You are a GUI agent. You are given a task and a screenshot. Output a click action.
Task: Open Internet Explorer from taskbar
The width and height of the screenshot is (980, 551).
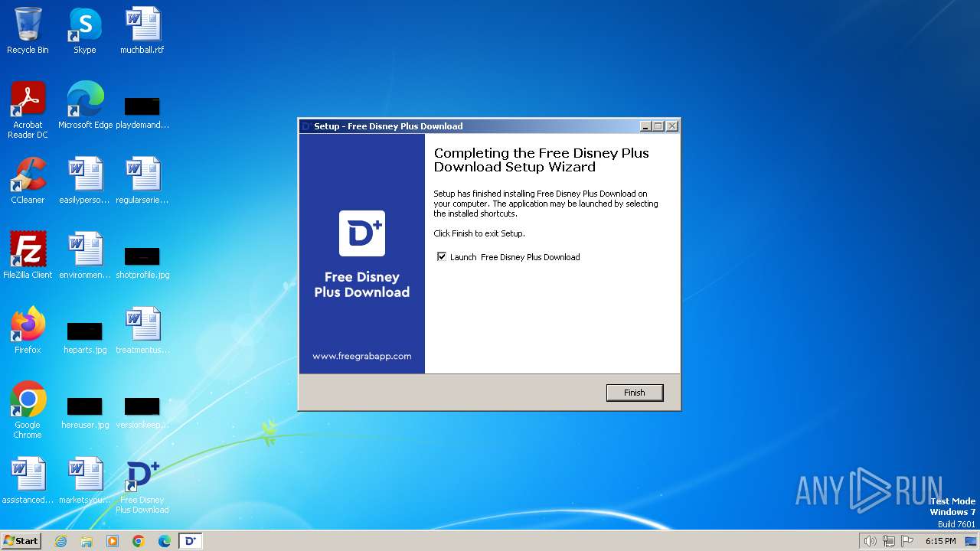(x=60, y=541)
